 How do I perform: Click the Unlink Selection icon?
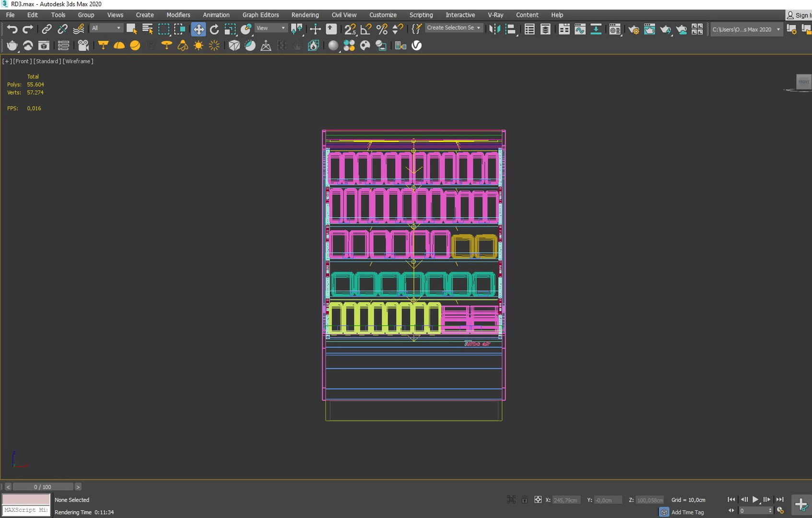tap(62, 29)
